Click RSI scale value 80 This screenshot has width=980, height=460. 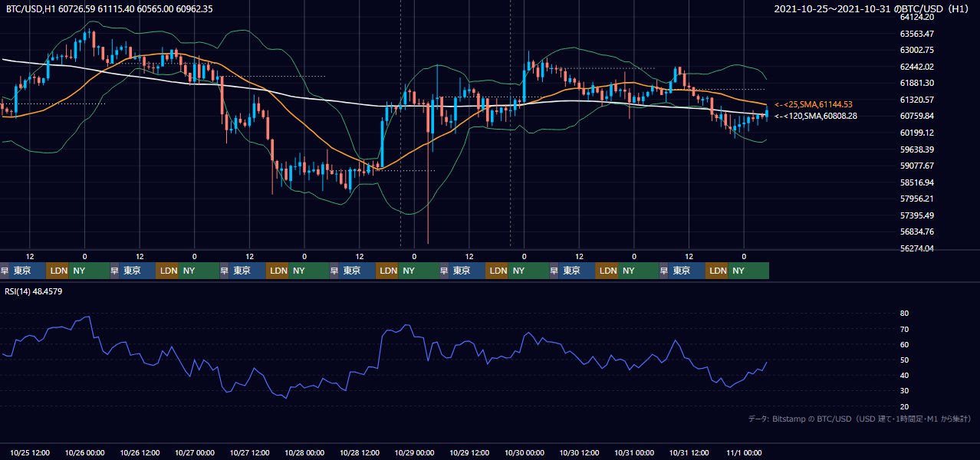click(905, 314)
